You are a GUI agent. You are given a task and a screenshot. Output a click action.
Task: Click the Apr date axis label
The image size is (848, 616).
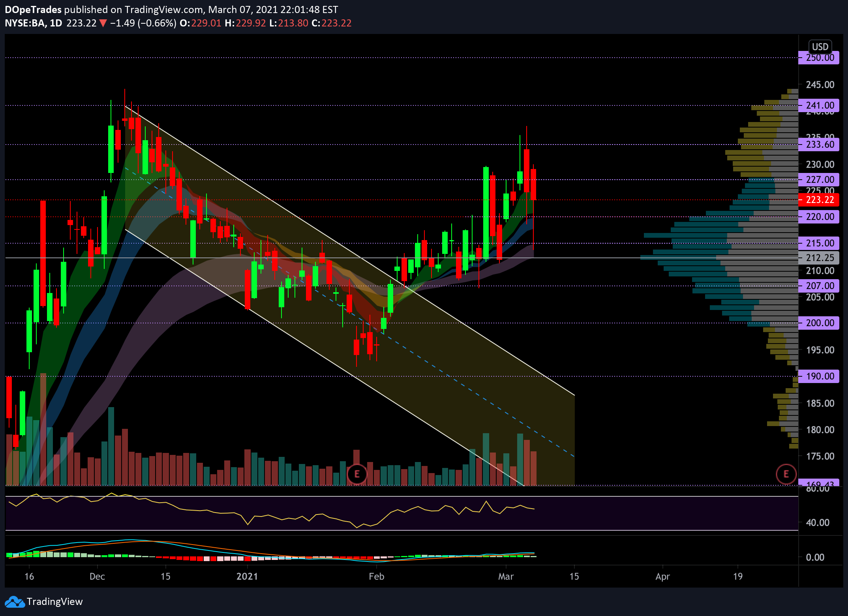(x=662, y=577)
